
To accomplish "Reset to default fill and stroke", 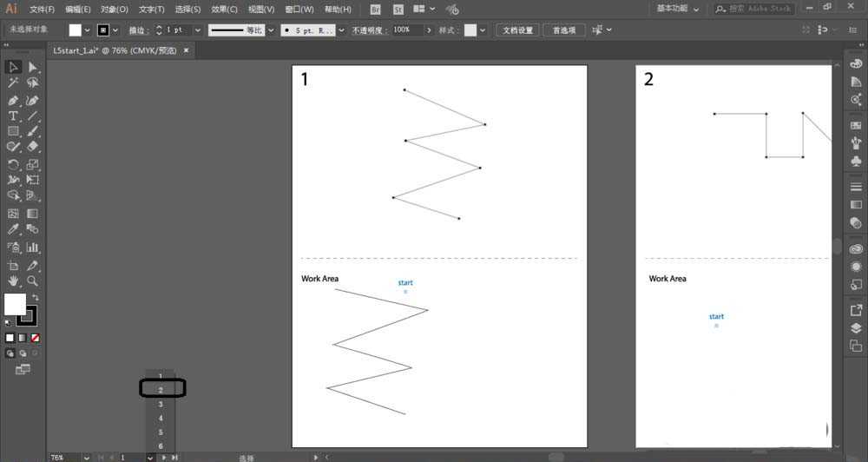I will point(8,322).
